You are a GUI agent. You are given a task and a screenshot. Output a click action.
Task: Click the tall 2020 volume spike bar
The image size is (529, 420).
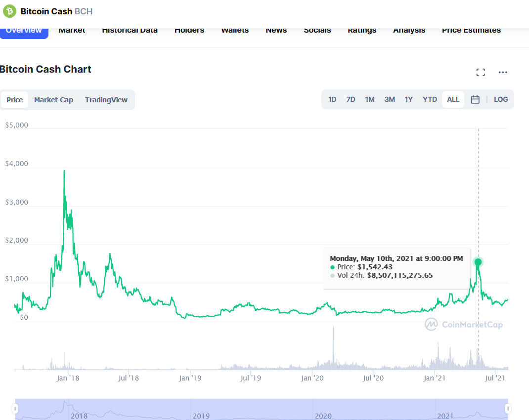tap(333, 347)
